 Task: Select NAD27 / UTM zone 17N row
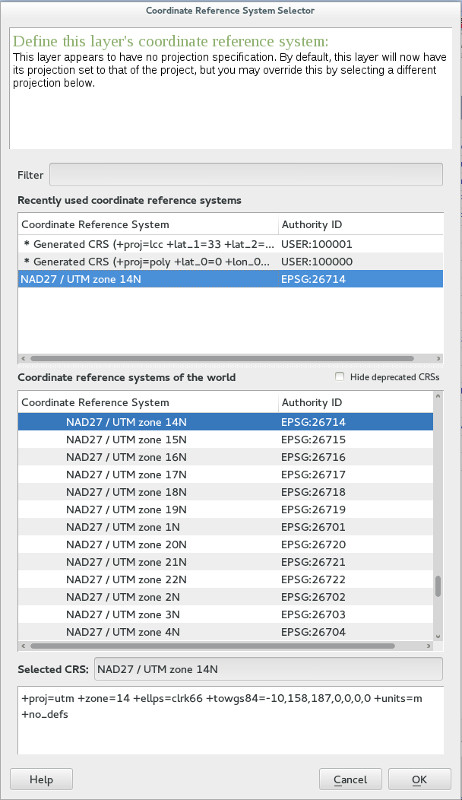click(225, 474)
